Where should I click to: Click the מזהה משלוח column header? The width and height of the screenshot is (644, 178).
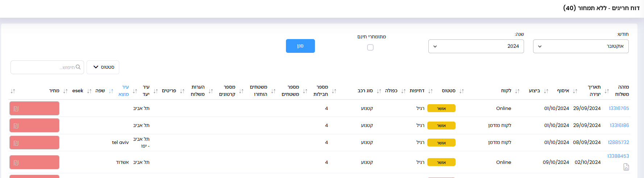click(622, 90)
